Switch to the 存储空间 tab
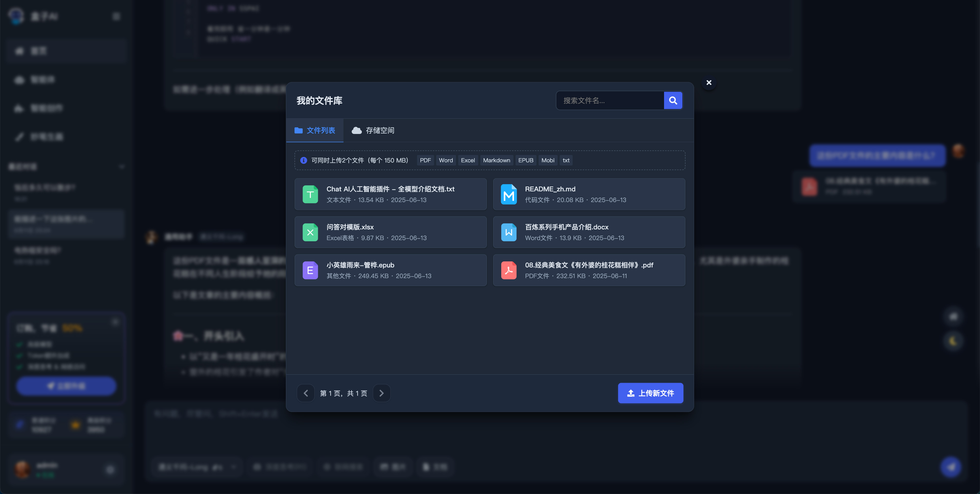The image size is (980, 494). 373,130
